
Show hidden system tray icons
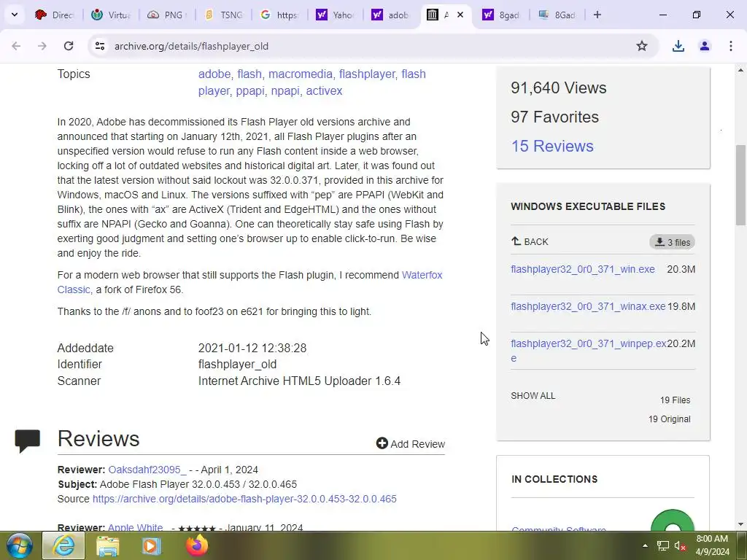click(645, 545)
